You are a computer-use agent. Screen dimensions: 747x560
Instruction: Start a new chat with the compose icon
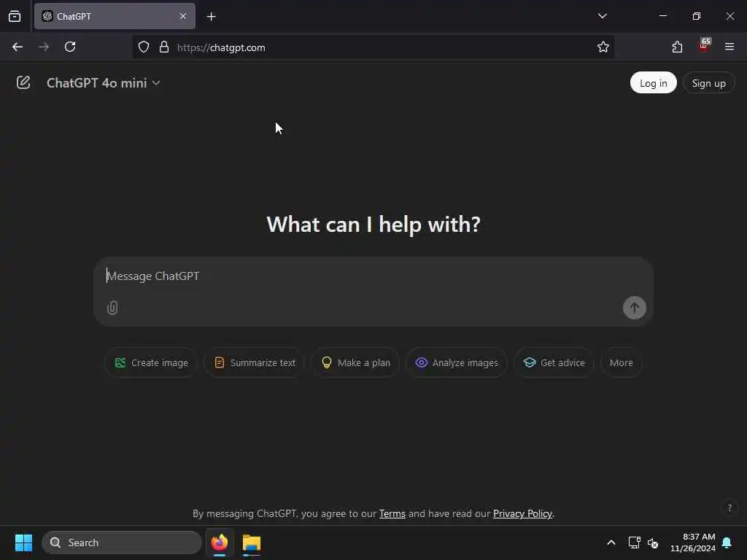[x=23, y=83]
